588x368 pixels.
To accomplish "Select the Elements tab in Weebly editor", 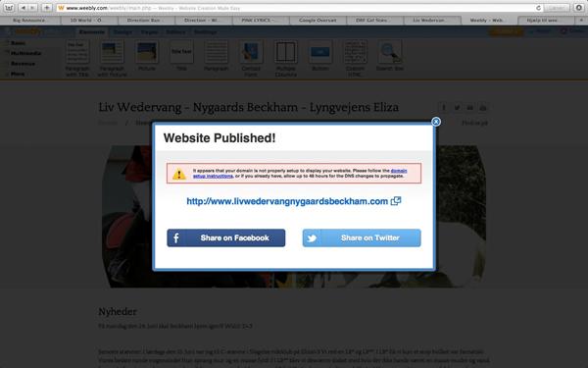I will 92,32.
